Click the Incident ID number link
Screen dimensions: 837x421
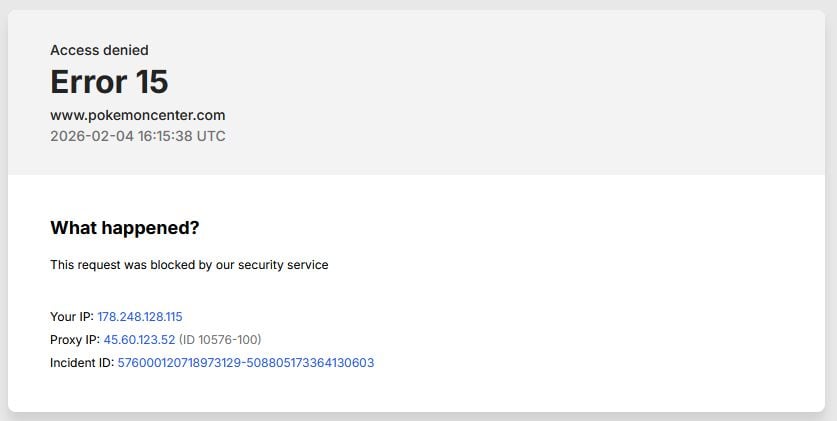pyautogui.click(x=245, y=363)
